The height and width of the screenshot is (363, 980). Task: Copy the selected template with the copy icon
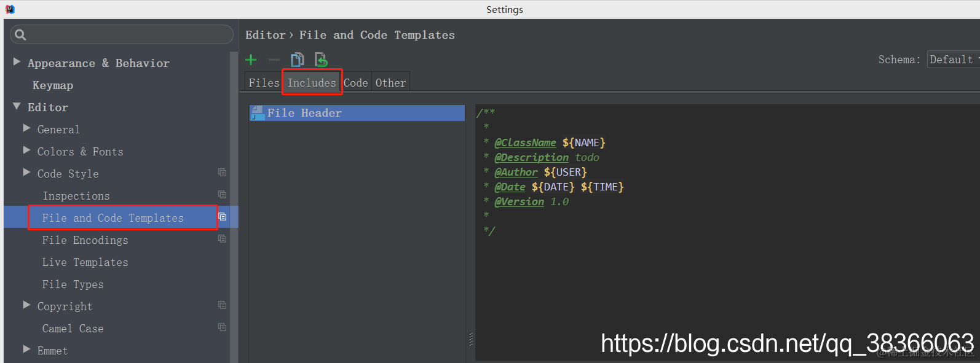click(298, 60)
